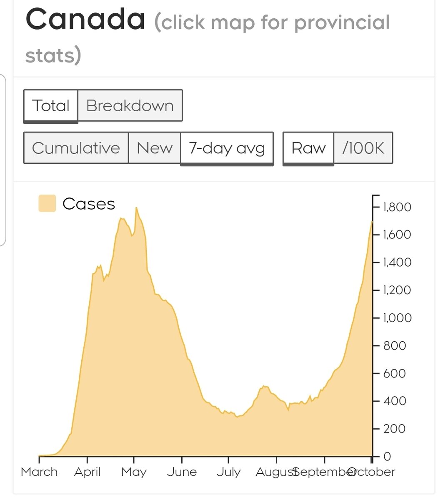
Task: Click the April label on x-axis
Action: (87, 472)
